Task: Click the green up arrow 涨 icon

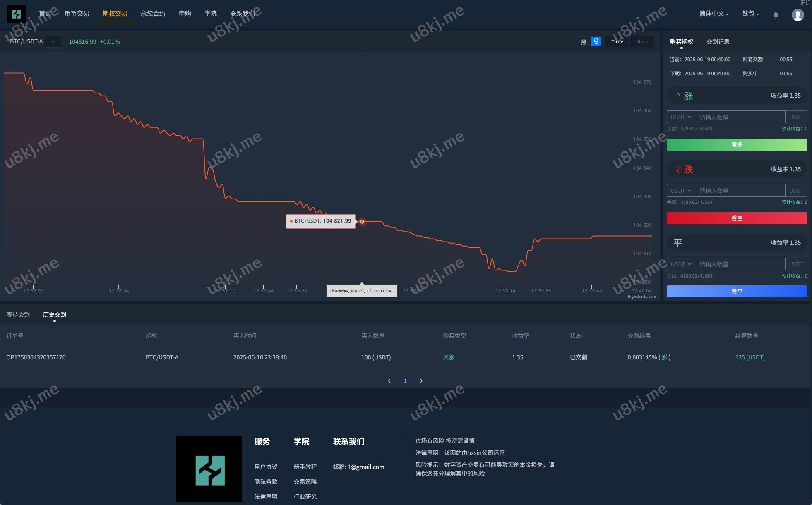Action: coord(678,96)
